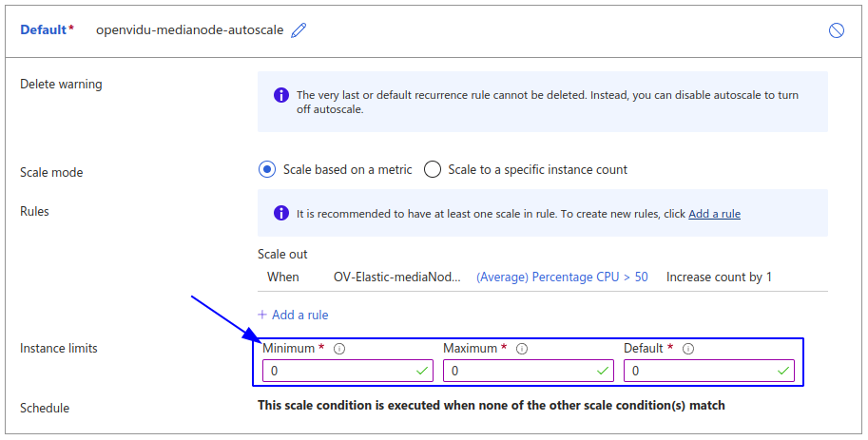Click the + Add a rule button

[x=293, y=315]
